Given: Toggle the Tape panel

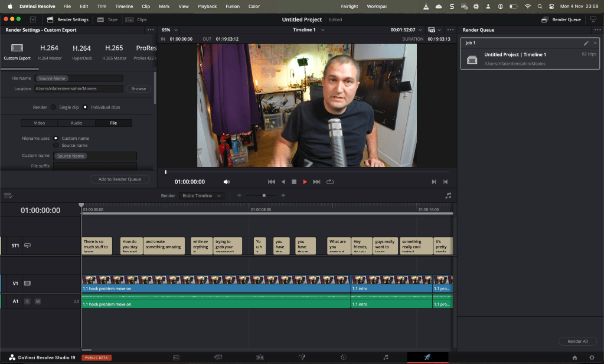Looking at the screenshot, I should [x=107, y=19].
